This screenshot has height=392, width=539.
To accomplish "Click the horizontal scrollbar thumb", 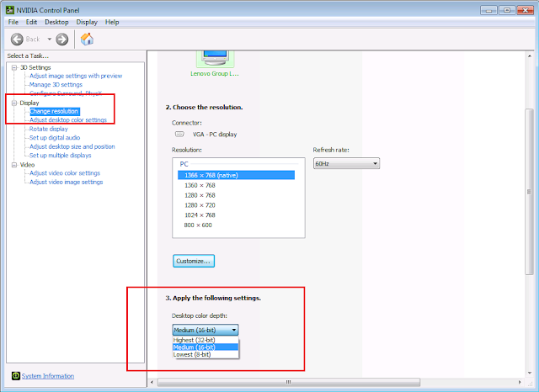I will tap(289, 382).
